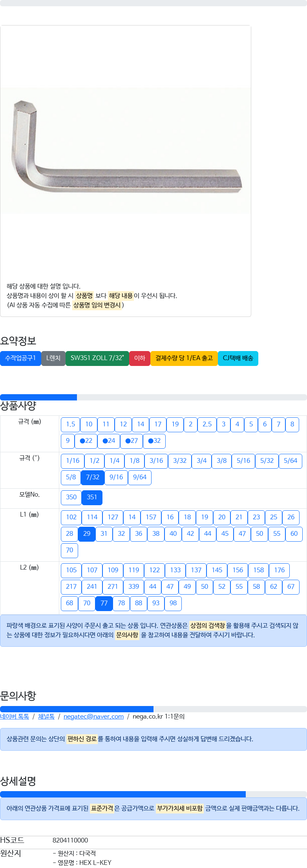Choose the 1.5 mm size option
This screenshot has width=307, height=868.
[70, 424]
